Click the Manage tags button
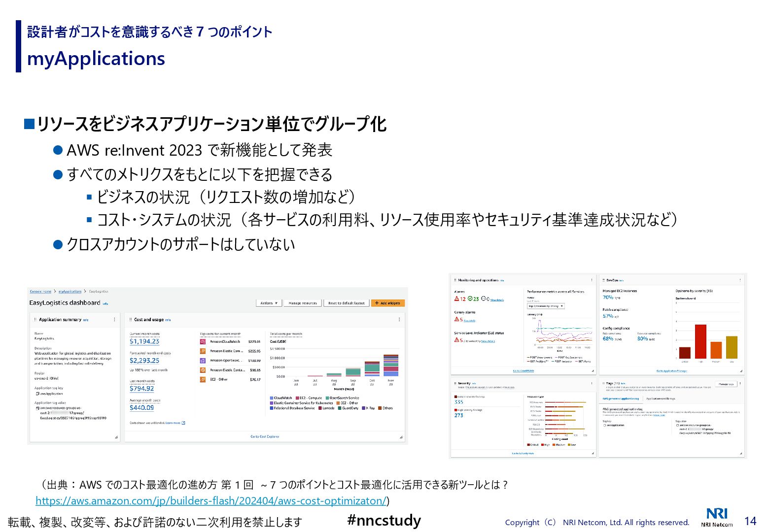Screen dimensions: 769x532 tap(726, 384)
